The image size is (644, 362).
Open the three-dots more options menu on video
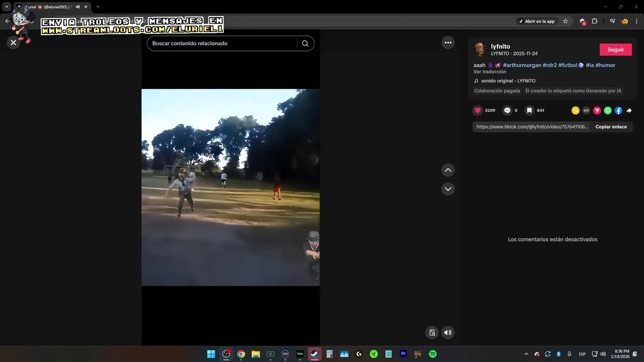[x=448, y=43]
